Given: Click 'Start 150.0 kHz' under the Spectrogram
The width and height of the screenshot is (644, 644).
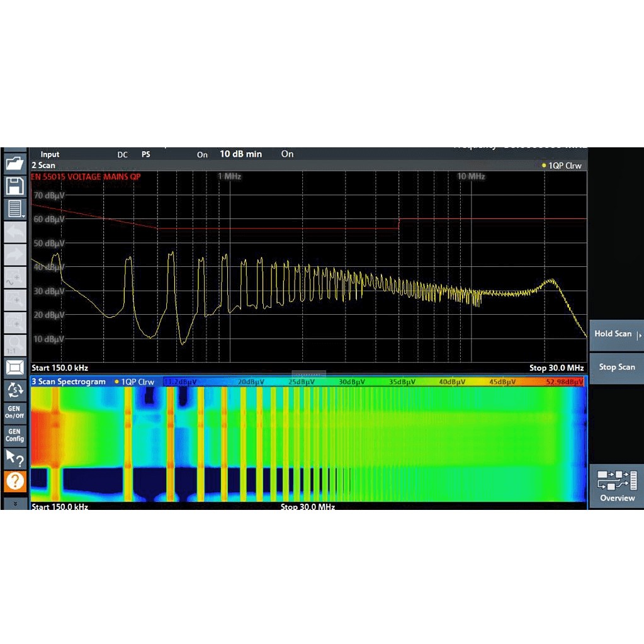Looking at the screenshot, I should pyautogui.click(x=60, y=506).
